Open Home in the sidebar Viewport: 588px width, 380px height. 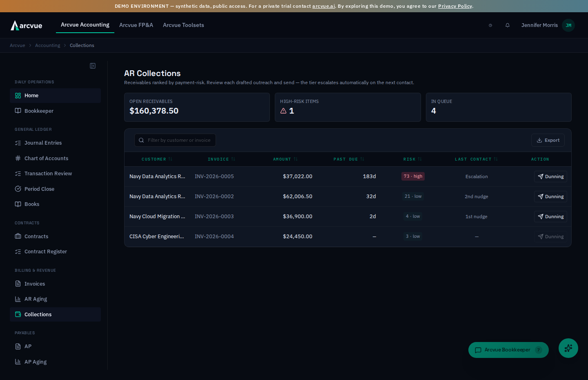(x=55, y=96)
